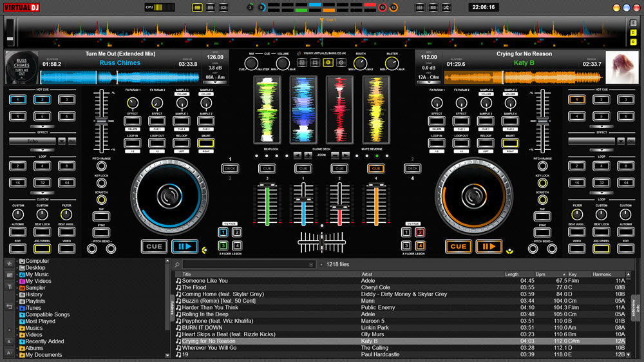
Task: Turn the Master volume knob
Action: tap(392, 63)
